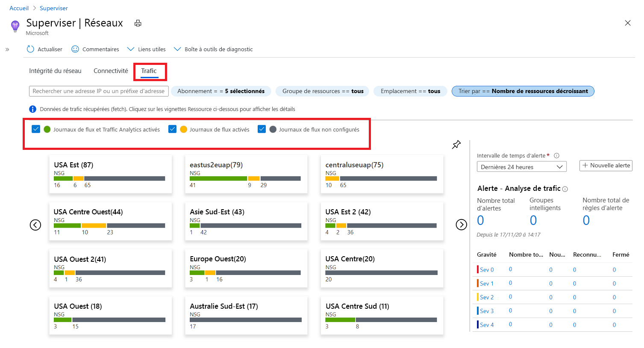Open the Australie Sud-Est (17) card
This screenshot has height=348, width=644.
coord(246,315)
